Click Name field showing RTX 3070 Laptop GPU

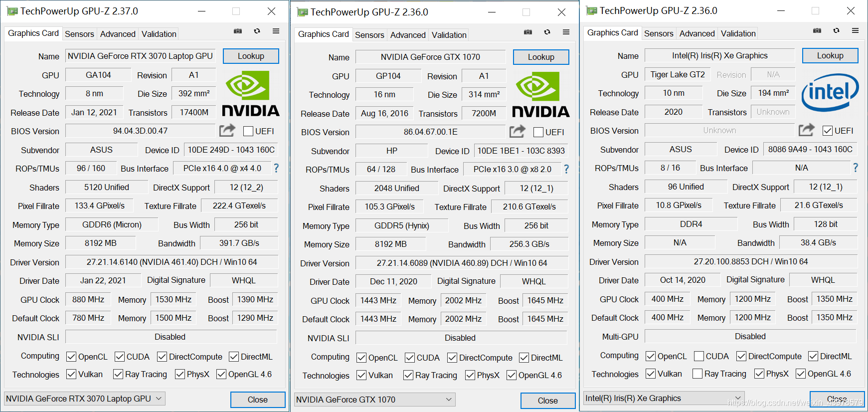click(141, 56)
